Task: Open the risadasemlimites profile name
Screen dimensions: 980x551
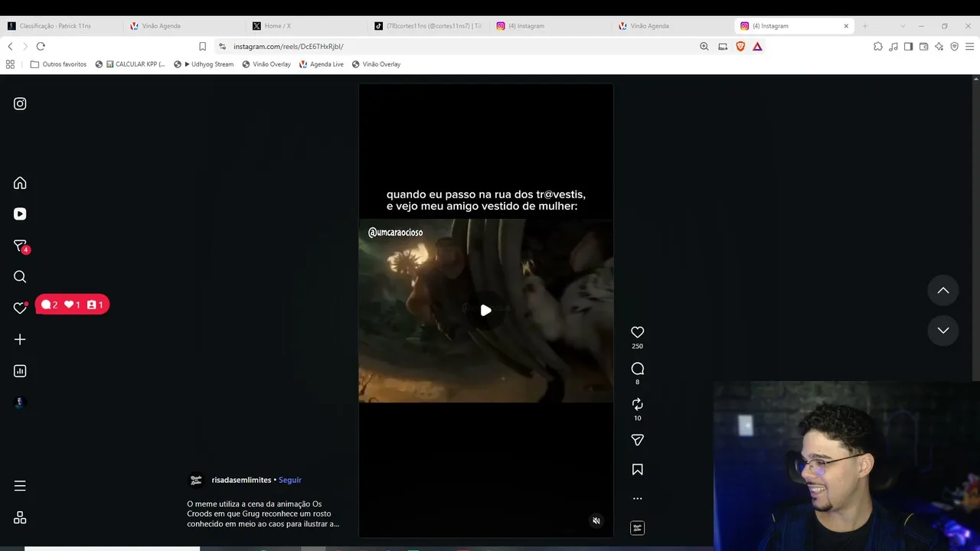Action: [241, 480]
